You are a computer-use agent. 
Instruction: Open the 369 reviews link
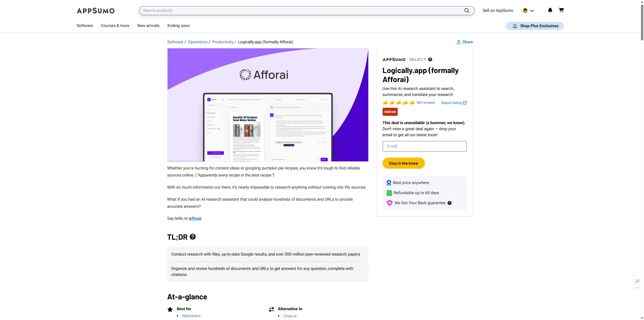point(426,103)
